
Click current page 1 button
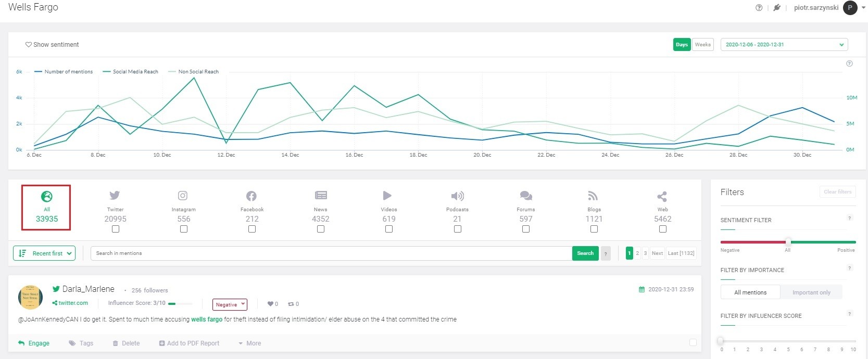(x=629, y=253)
